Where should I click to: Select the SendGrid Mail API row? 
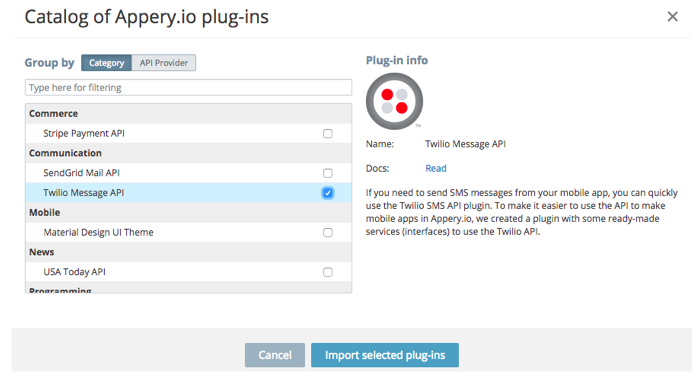tap(188, 173)
